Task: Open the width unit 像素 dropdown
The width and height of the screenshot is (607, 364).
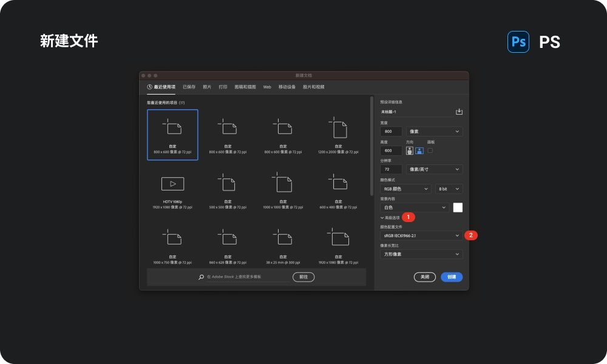Action: click(x=434, y=132)
